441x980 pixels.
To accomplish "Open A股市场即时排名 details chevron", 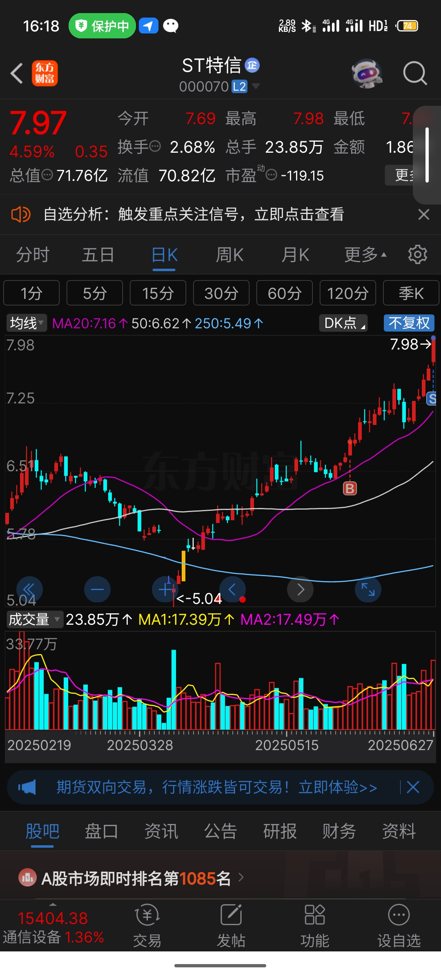I will coord(241,877).
